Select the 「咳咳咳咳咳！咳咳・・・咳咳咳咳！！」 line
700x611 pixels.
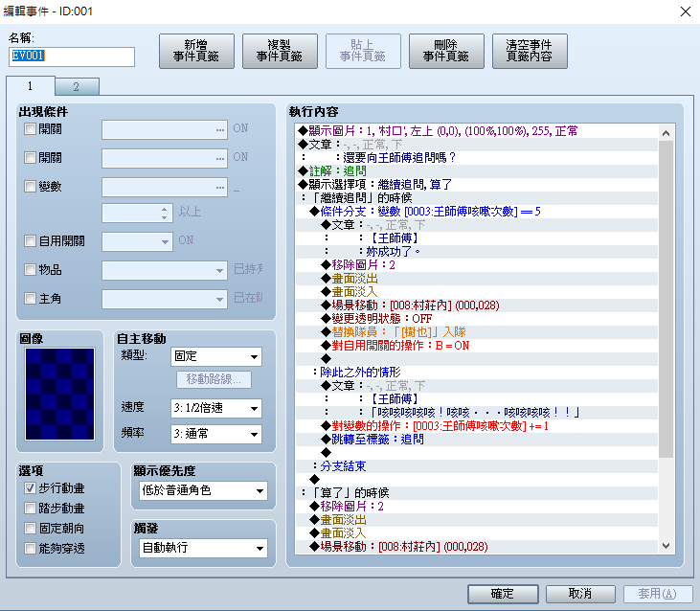pos(477,412)
